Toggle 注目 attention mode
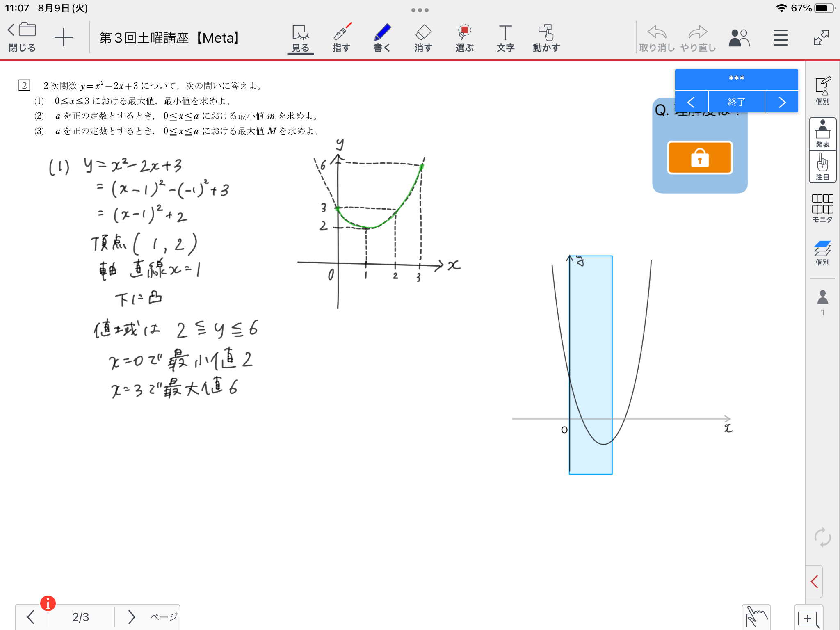840x630 pixels. click(822, 167)
